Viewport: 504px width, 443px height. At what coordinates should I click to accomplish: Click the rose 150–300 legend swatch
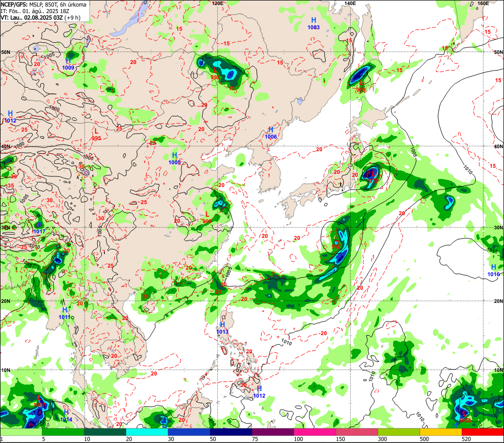(x=357, y=432)
